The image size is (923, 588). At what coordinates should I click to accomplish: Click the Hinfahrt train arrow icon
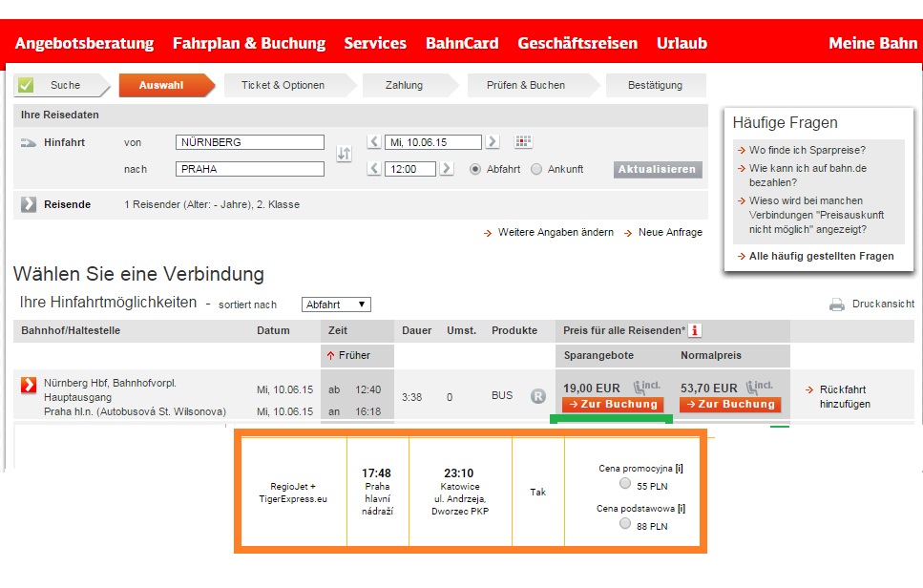coord(29,142)
